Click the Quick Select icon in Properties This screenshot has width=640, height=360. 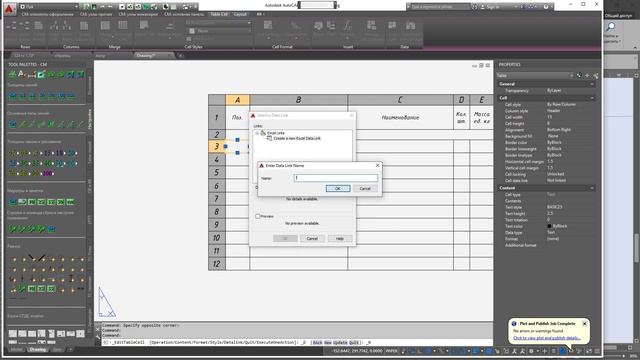596,76
